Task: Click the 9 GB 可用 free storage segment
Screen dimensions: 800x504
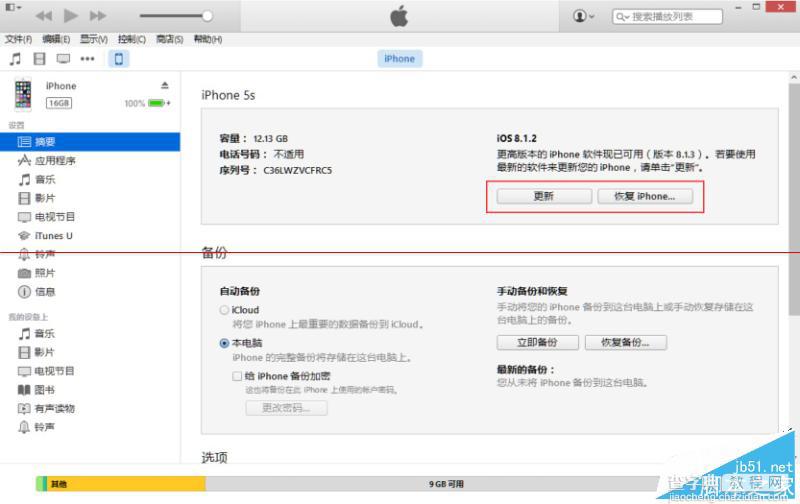Action: 446,484
